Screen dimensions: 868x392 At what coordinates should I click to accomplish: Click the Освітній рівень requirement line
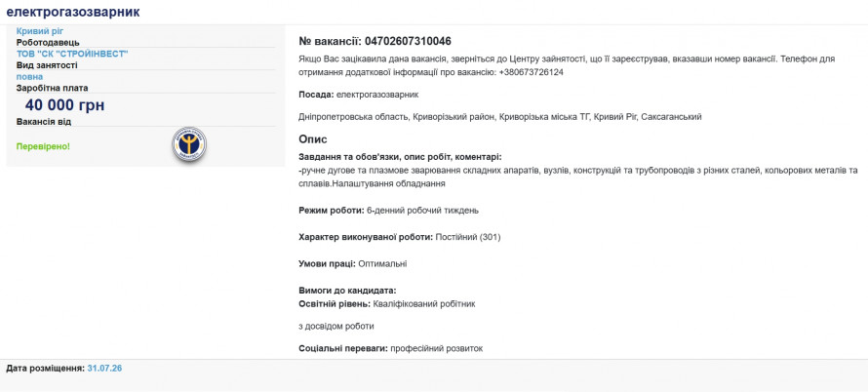[387, 304]
